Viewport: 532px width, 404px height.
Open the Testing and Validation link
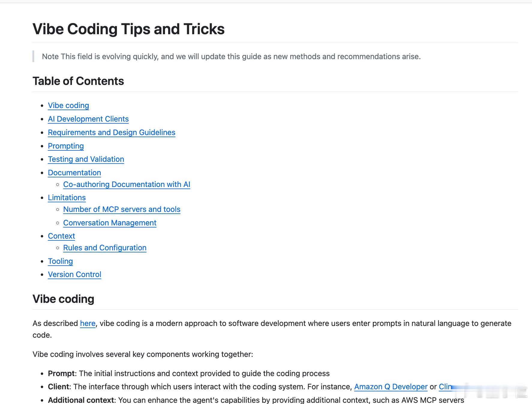click(86, 159)
